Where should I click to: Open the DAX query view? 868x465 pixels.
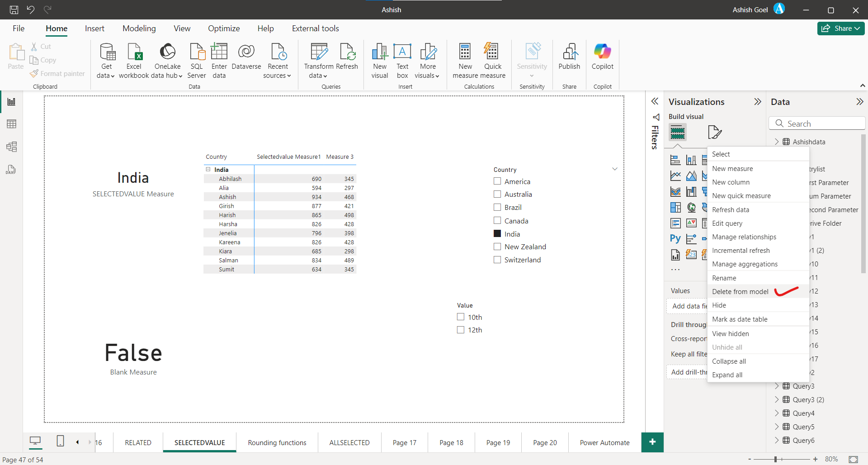11,170
